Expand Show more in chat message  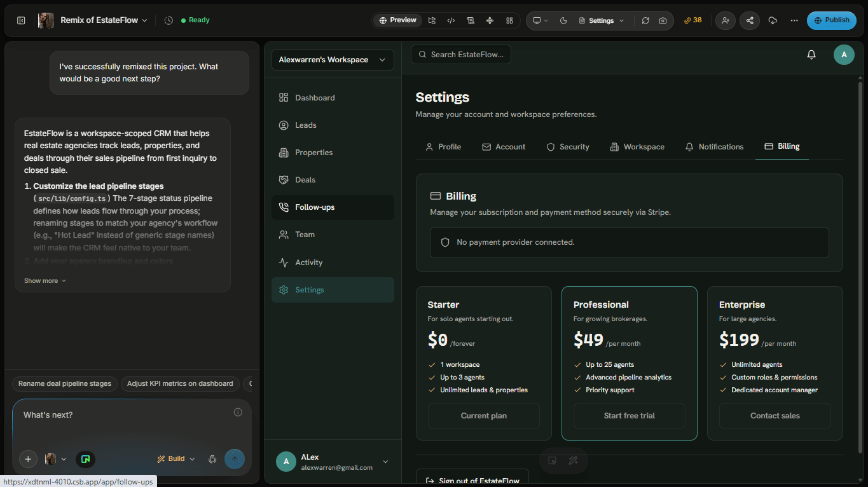click(45, 281)
